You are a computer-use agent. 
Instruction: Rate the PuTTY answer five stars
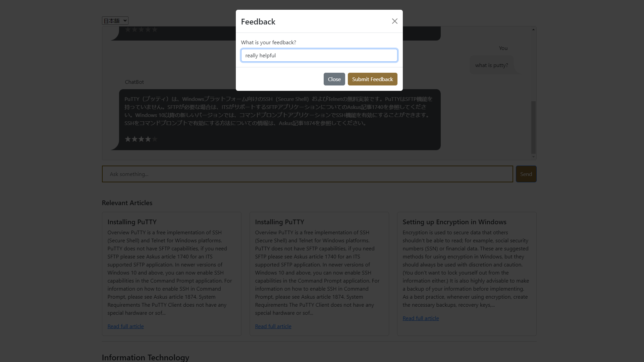155,139
